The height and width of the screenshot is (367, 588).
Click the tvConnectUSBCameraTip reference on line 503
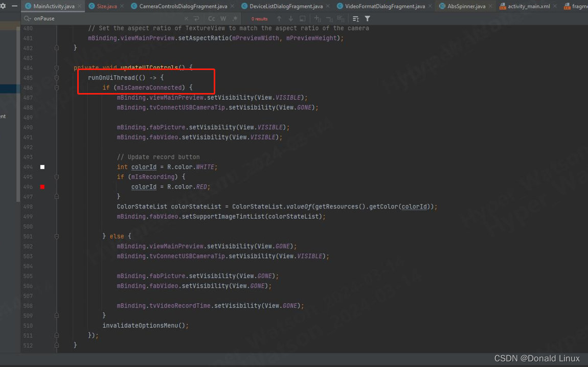(x=187, y=256)
